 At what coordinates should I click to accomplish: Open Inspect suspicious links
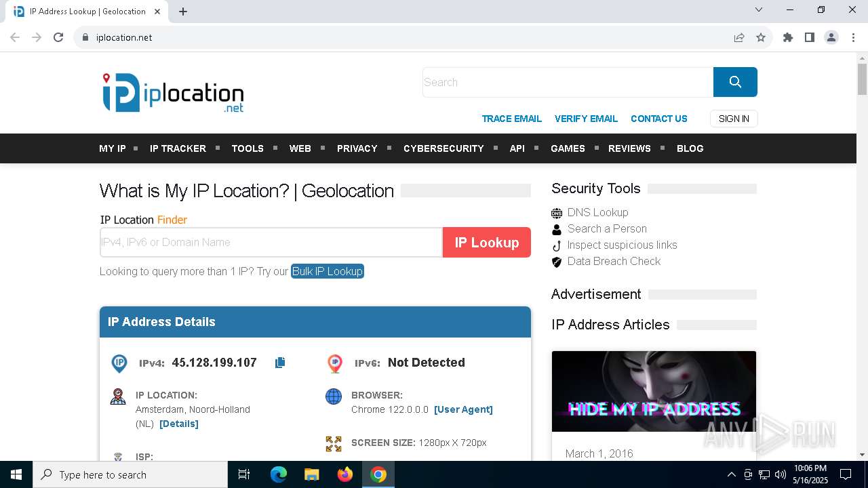(x=622, y=245)
